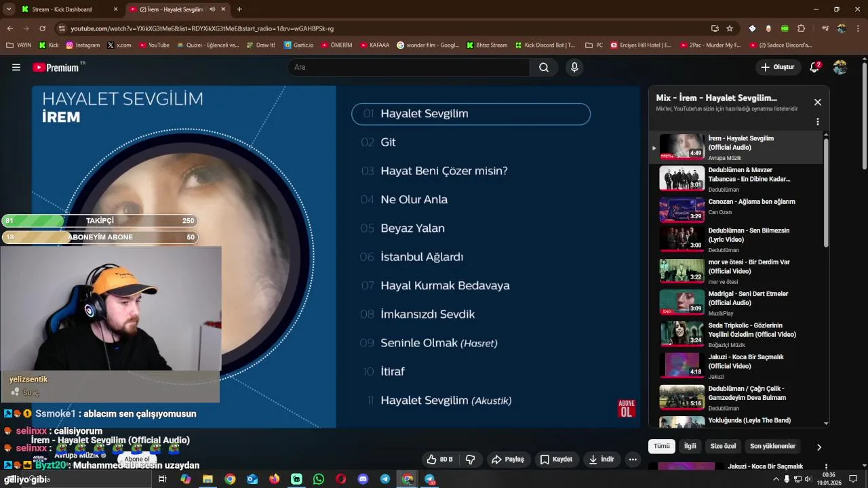Screen dimensions: 868x488
Task: Share the video via Paylaş
Action: [x=508, y=460]
